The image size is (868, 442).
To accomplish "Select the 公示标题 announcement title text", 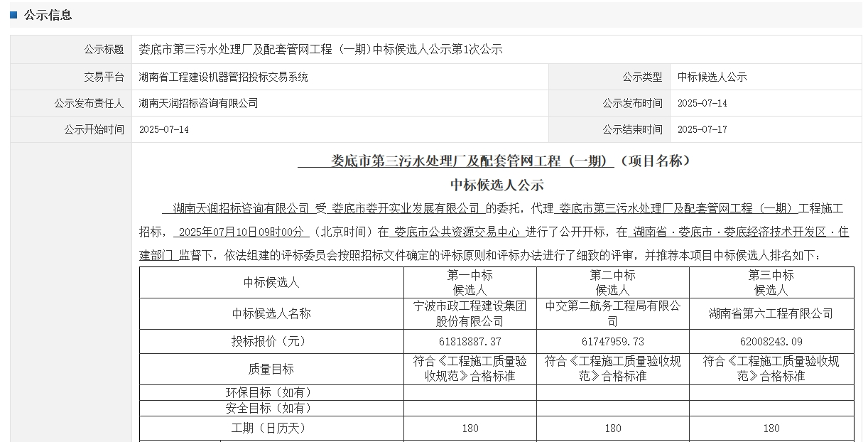I will tap(320, 49).
